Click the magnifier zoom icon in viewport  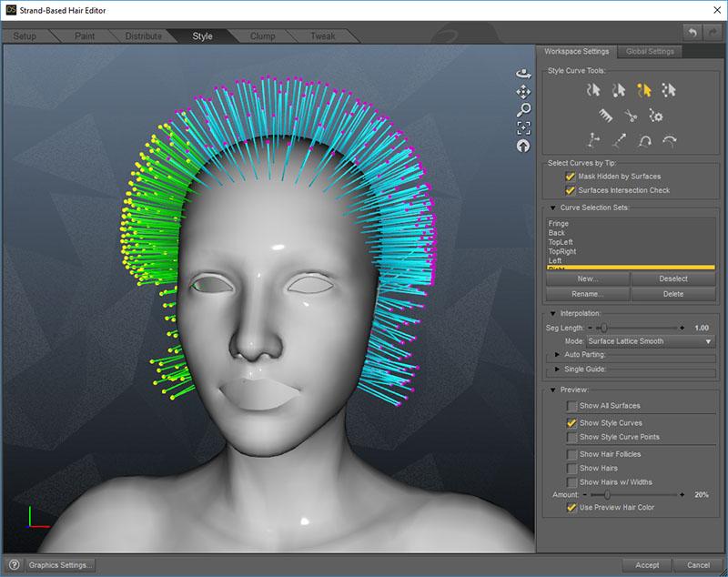(523, 110)
